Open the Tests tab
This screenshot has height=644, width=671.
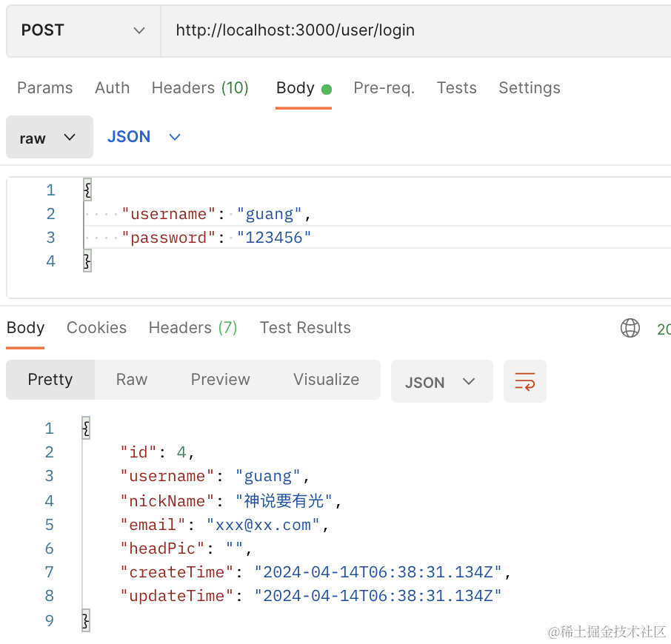tap(456, 88)
